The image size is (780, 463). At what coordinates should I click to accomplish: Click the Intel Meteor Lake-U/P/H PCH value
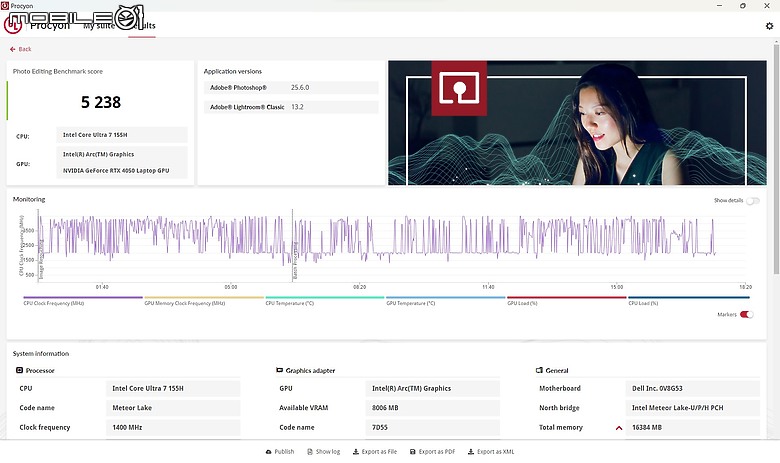678,408
